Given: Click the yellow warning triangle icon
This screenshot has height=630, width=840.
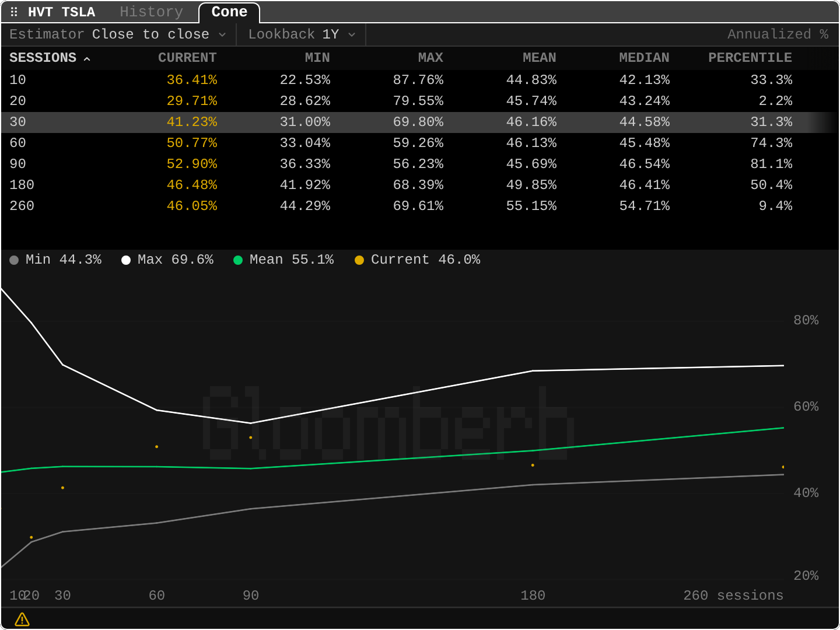Looking at the screenshot, I should 22,619.
